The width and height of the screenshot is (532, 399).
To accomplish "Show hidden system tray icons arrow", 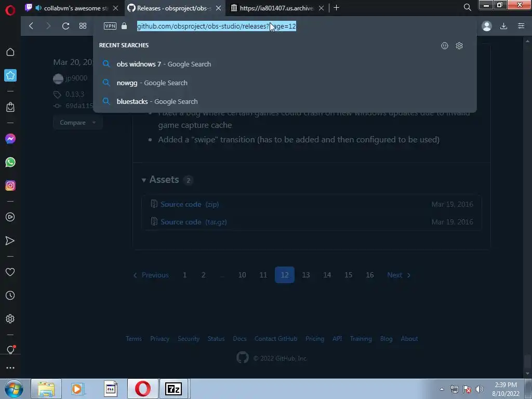I will point(442,389).
